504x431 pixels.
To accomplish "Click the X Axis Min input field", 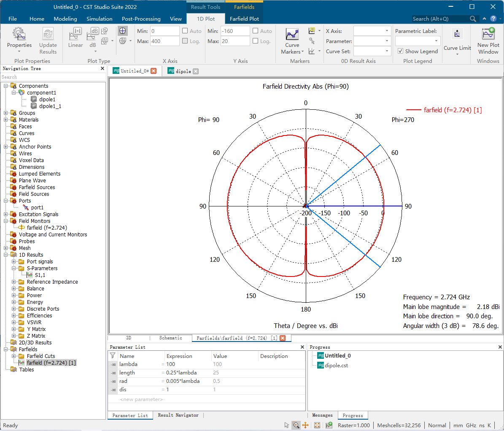I will tap(164, 31).
